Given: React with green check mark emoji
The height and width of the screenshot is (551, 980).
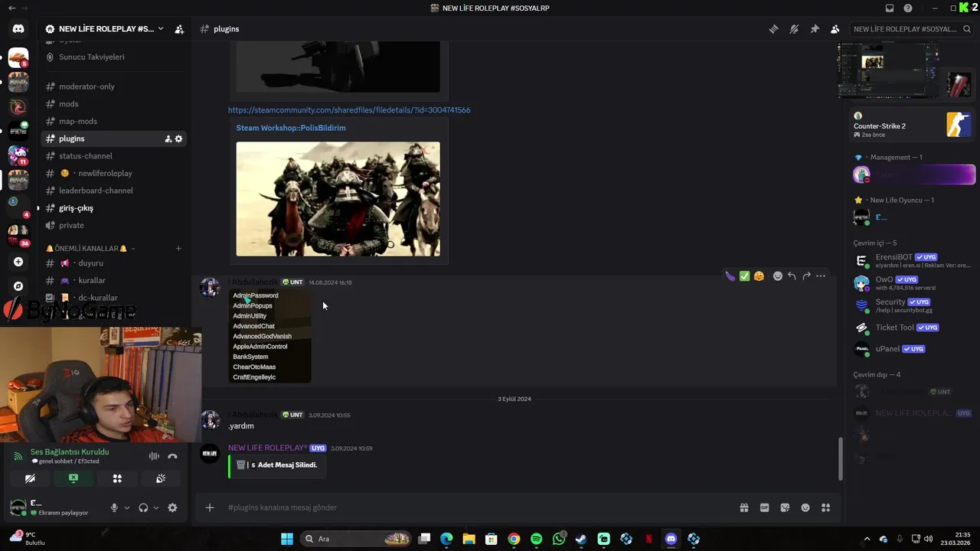Looking at the screenshot, I should click(744, 276).
